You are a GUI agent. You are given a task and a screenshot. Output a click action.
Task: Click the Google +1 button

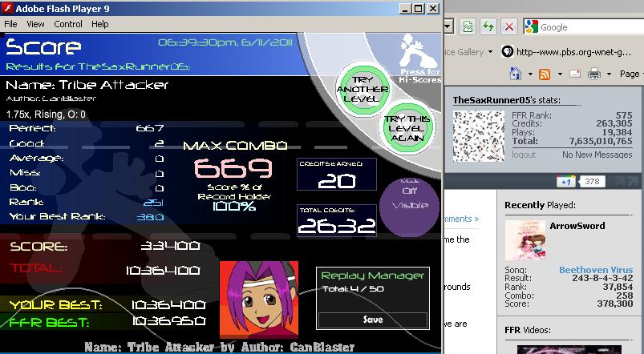pyautogui.click(x=566, y=181)
